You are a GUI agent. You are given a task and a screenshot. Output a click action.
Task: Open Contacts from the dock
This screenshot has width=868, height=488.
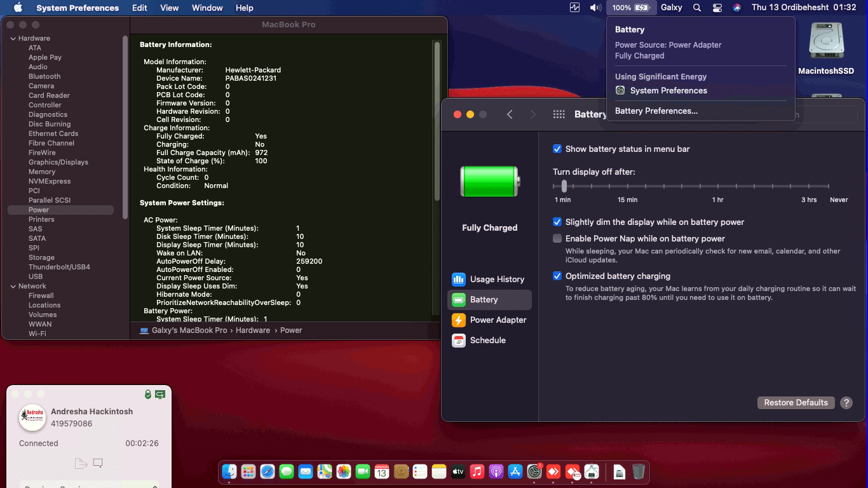click(401, 471)
